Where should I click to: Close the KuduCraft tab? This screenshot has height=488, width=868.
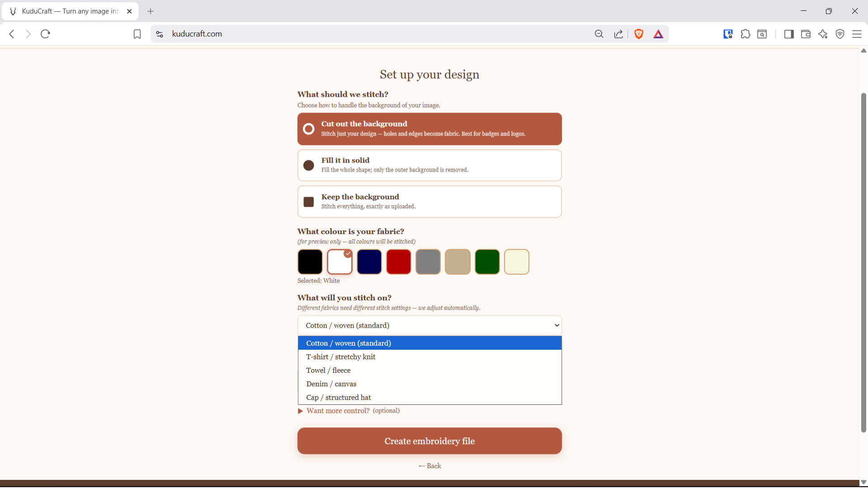coord(130,11)
